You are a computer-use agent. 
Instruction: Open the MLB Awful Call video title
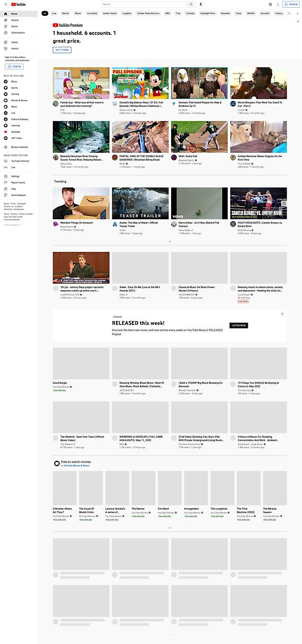(x=188, y=156)
